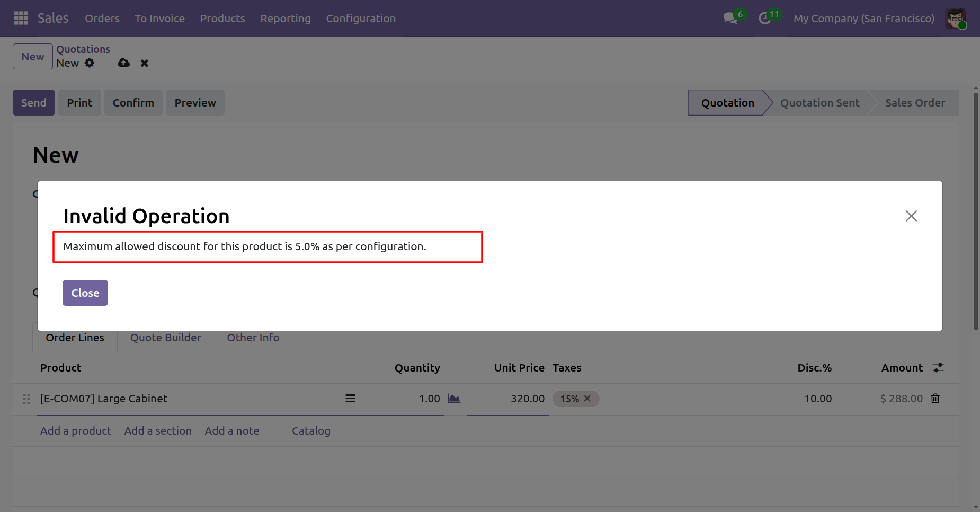The image size is (980, 512).
Task: Open the activities clock icon
Action: point(764,18)
